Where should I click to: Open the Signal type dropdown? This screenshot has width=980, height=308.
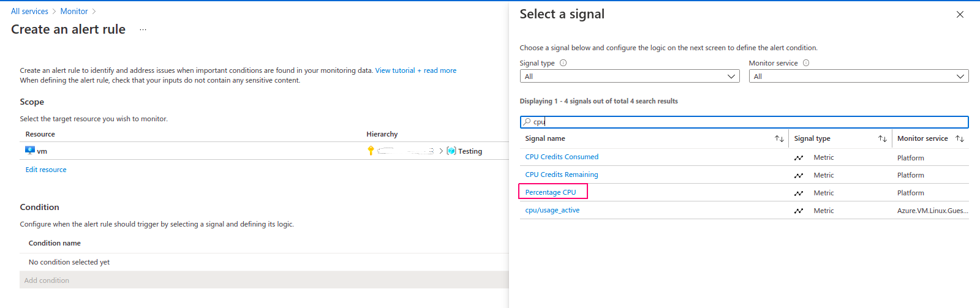pos(630,77)
